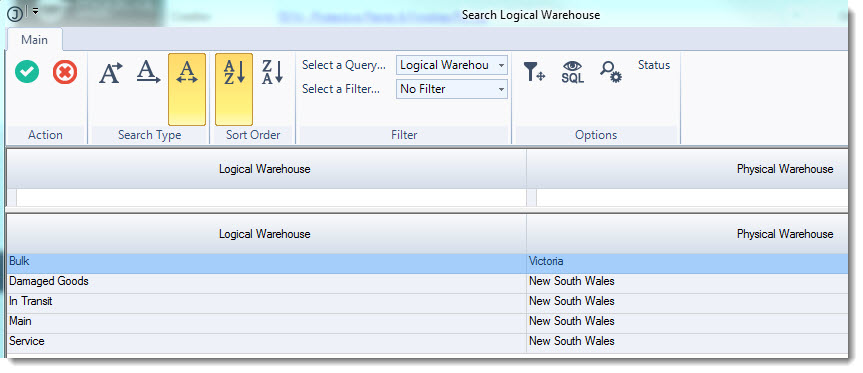Screen dimensions: 863x373
Task: Click the Status option
Action: coord(654,65)
